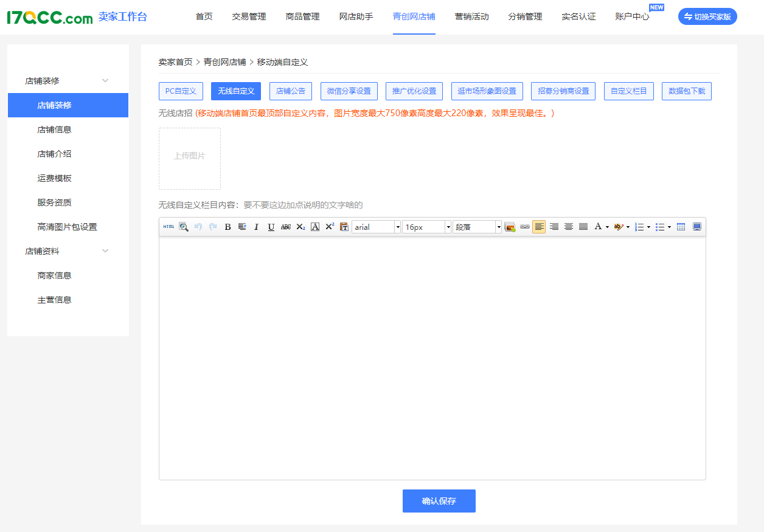Viewport: 764px width, 532px height.
Task: Apply strikethrough text formatting
Action: click(285, 227)
